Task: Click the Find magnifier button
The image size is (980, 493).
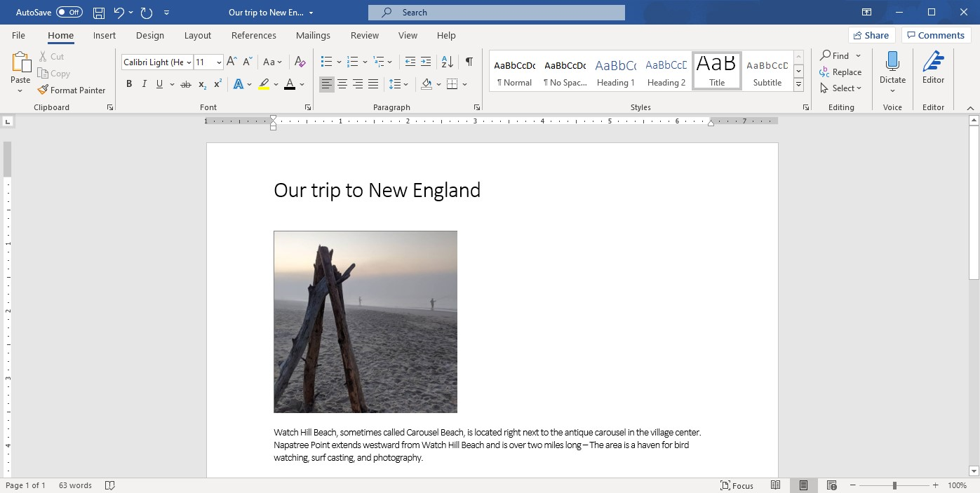Action: click(x=835, y=55)
